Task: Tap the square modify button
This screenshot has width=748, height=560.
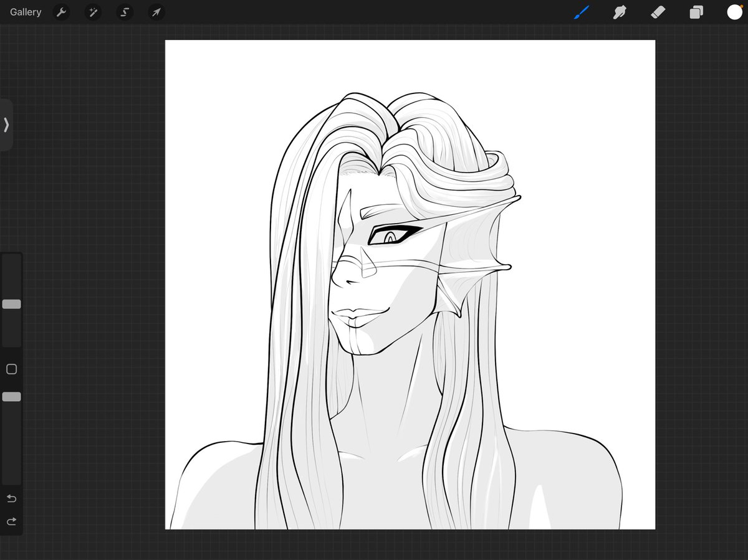Action: (11, 369)
